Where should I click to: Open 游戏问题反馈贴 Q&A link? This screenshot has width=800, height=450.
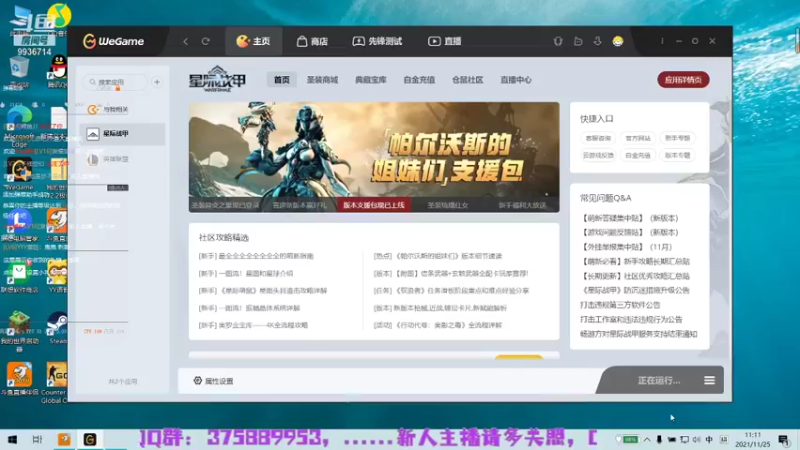point(630,233)
